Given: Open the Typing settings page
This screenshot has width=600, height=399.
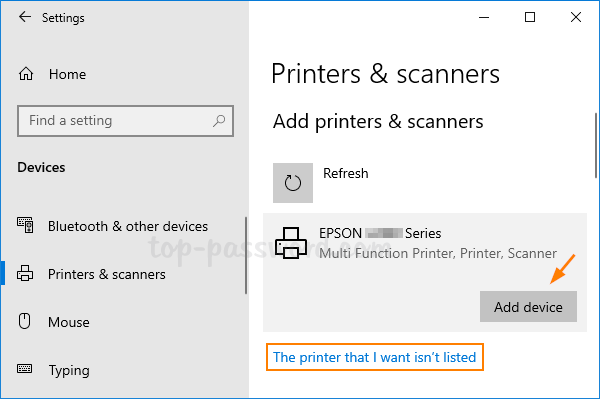Looking at the screenshot, I should point(69,370).
